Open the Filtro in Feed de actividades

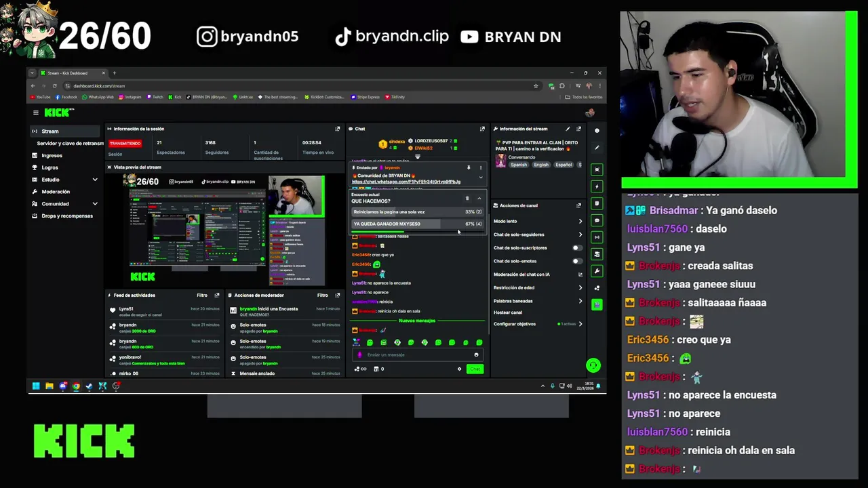coord(202,296)
